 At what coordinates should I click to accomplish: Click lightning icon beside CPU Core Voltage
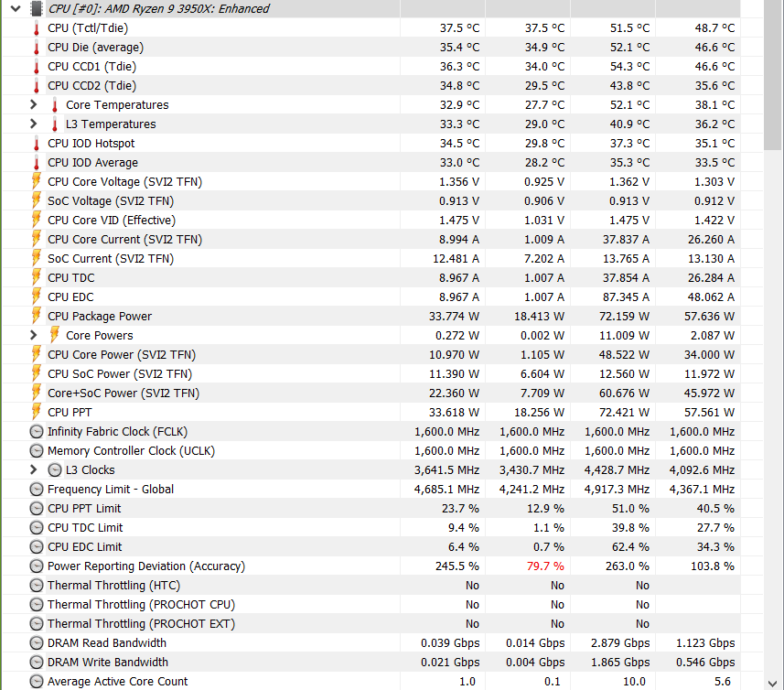tap(37, 181)
